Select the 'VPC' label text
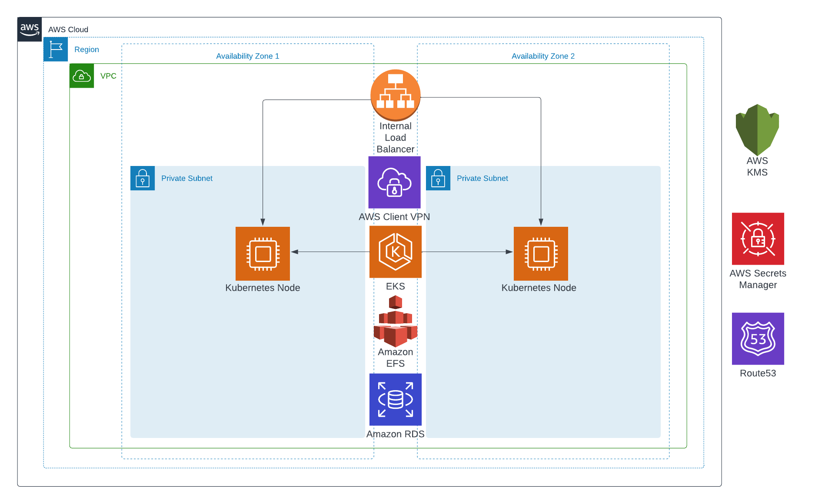The image size is (815, 504). 108,76
